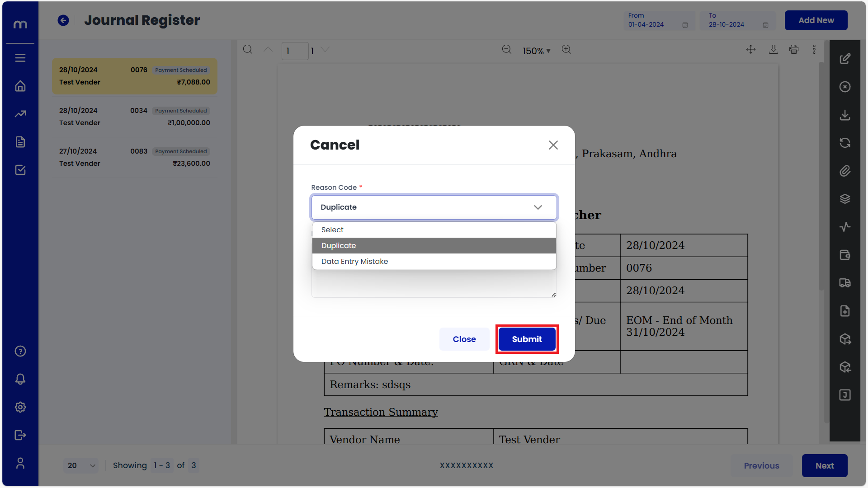
Task: Submit the cancellation reason
Action: (x=527, y=339)
